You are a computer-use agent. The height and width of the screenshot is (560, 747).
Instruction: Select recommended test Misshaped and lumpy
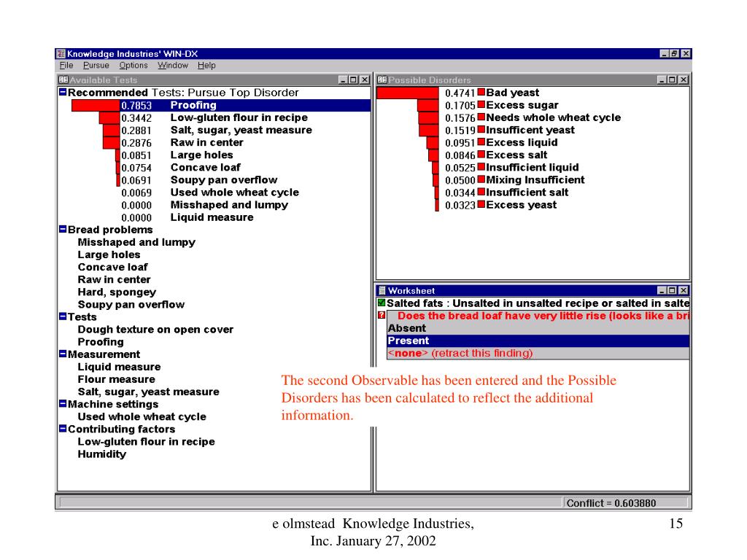tap(229, 205)
